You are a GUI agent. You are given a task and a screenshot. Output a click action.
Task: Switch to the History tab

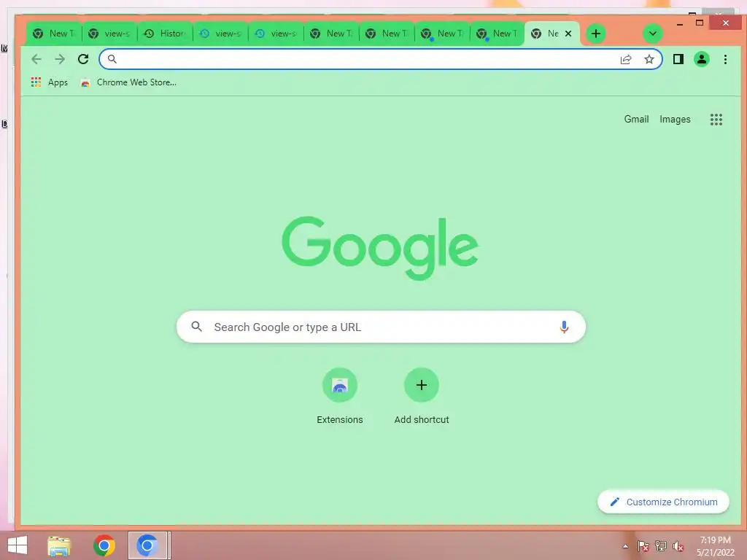pyautogui.click(x=165, y=34)
